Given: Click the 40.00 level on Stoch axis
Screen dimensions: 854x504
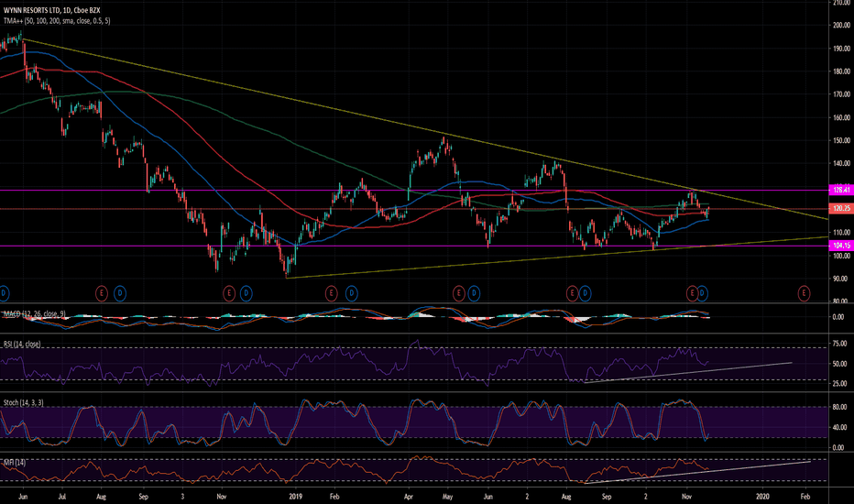Looking at the screenshot, I should coord(840,427).
